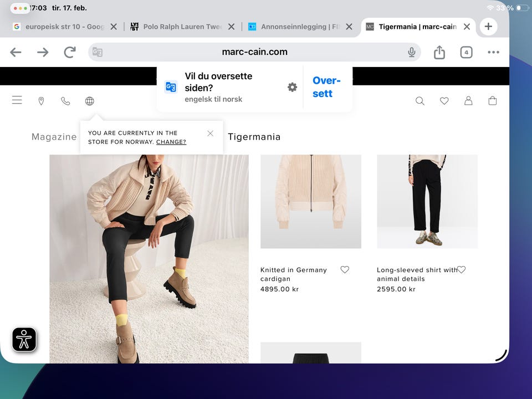Close the europeisk str 10 tab
The image size is (532, 399).
tap(114, 27)
